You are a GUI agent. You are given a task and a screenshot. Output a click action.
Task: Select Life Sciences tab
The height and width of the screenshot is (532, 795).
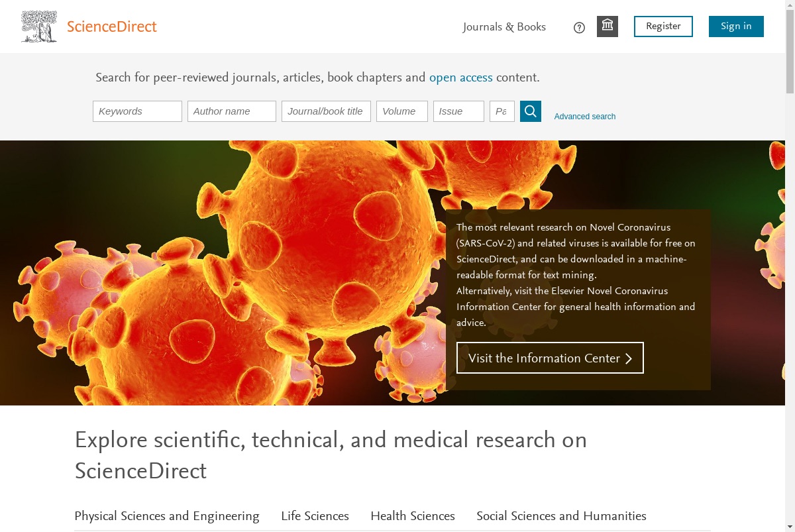315,516
